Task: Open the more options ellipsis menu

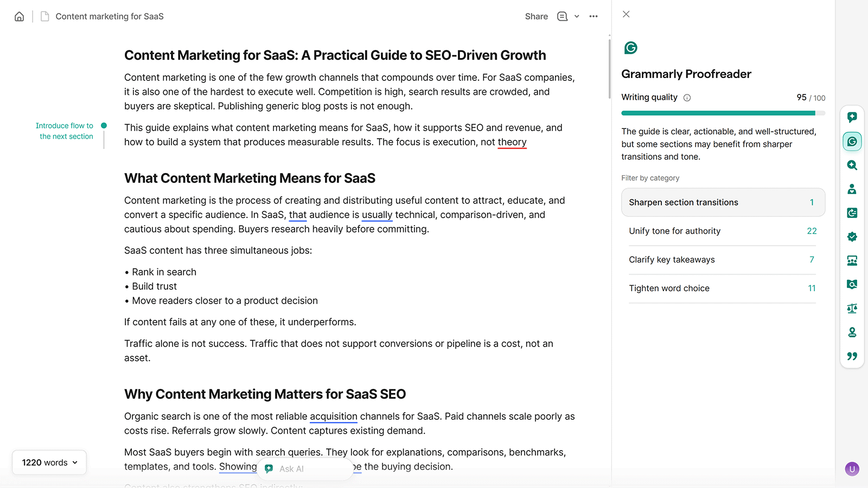Action: [593, 16]
